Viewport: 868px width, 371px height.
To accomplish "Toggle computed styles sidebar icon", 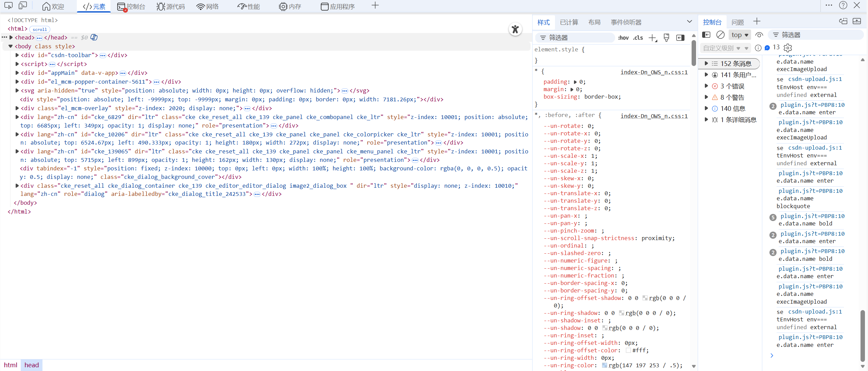I will pyautogui.click(x=680, y=38).
